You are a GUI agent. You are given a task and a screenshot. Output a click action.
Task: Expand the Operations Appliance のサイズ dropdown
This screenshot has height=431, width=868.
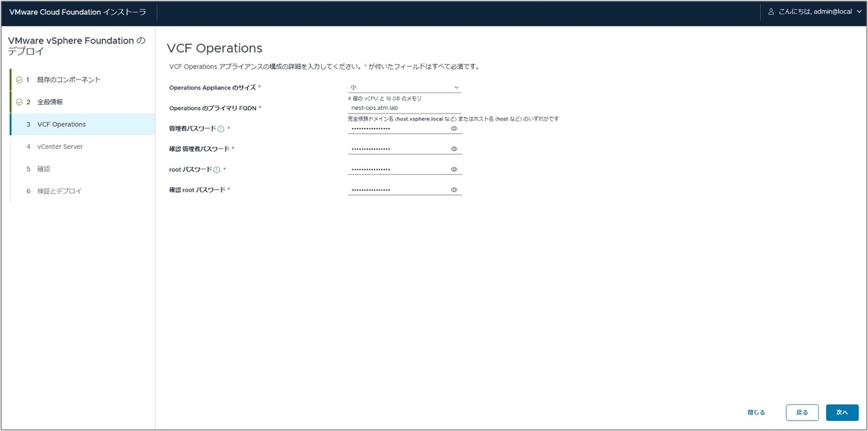click(404, 86)
